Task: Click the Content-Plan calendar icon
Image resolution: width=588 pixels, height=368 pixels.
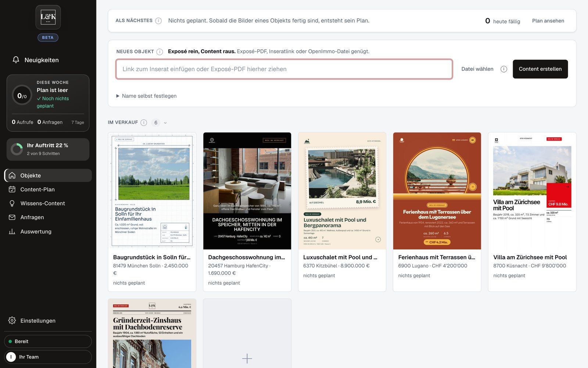Action: coord(12,189)
